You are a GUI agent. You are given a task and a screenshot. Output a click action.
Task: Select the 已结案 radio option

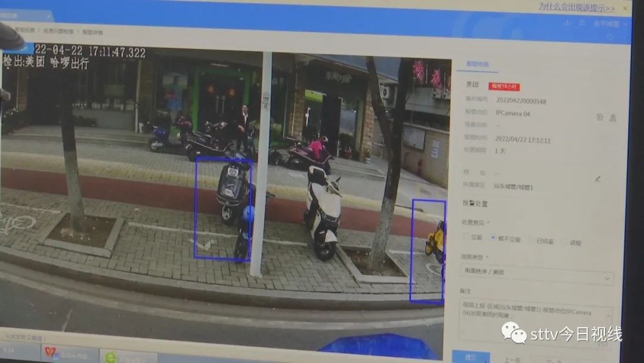pyautogui.click(x=531, y=240)
